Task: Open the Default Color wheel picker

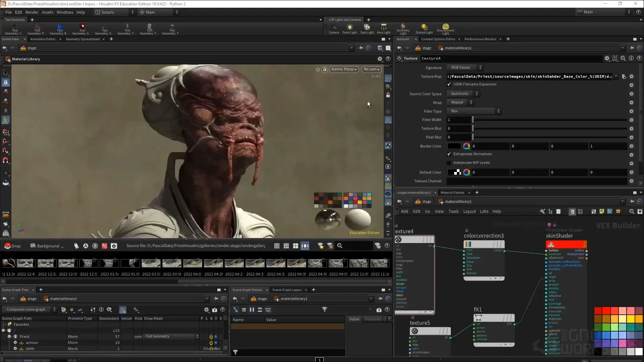Action: click(x=466, y=172)
